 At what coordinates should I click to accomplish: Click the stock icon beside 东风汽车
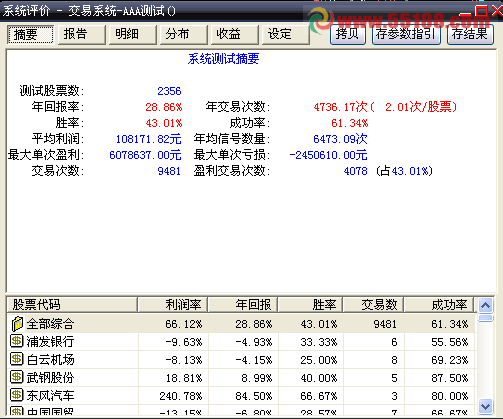(16, 395)
